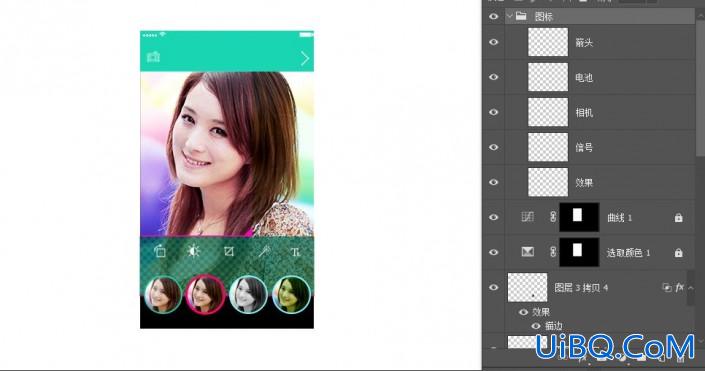The width and height of the screenshot is (705, 371).
Task: Click the mask link icon on 曲线 1
Action: click(x=553, y=217)
